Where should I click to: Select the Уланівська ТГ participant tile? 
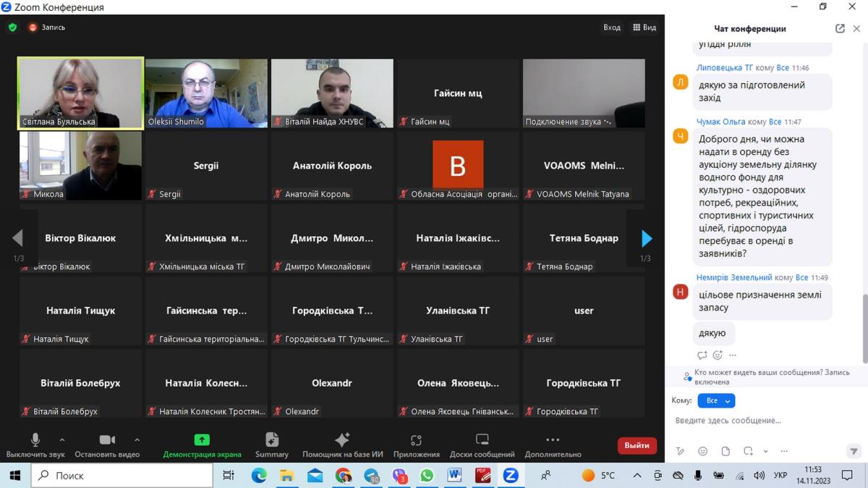coord(458,311)
